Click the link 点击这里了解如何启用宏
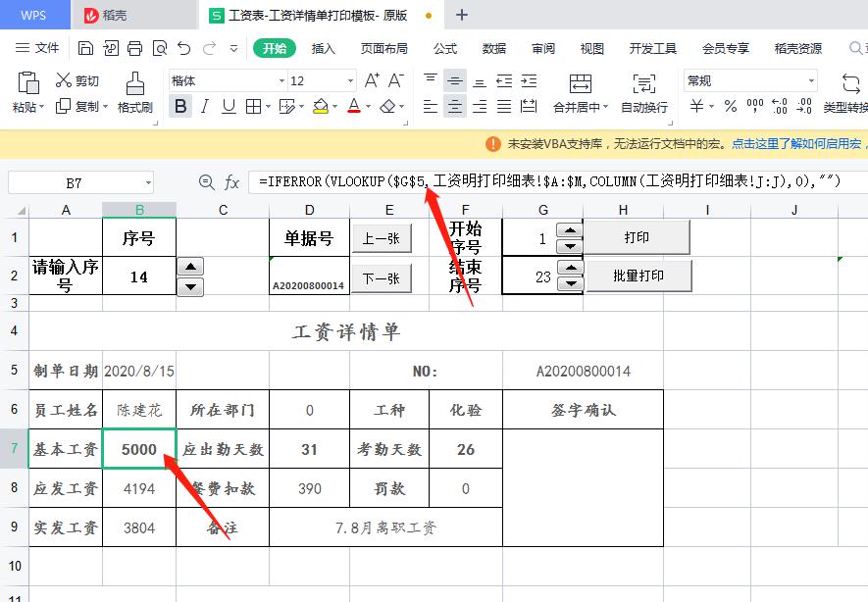This screenshot has height=602, width=868. [x=796, y=144]
